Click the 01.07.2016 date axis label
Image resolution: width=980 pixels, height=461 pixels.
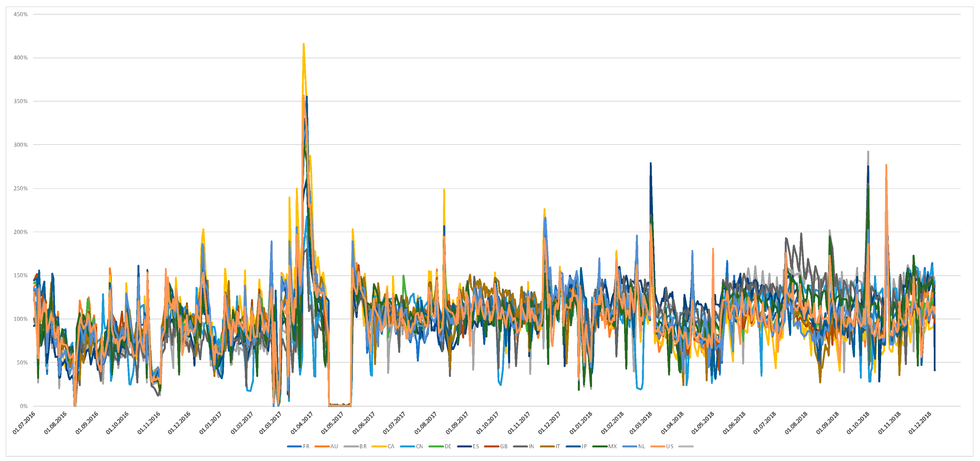pos(24,422)
